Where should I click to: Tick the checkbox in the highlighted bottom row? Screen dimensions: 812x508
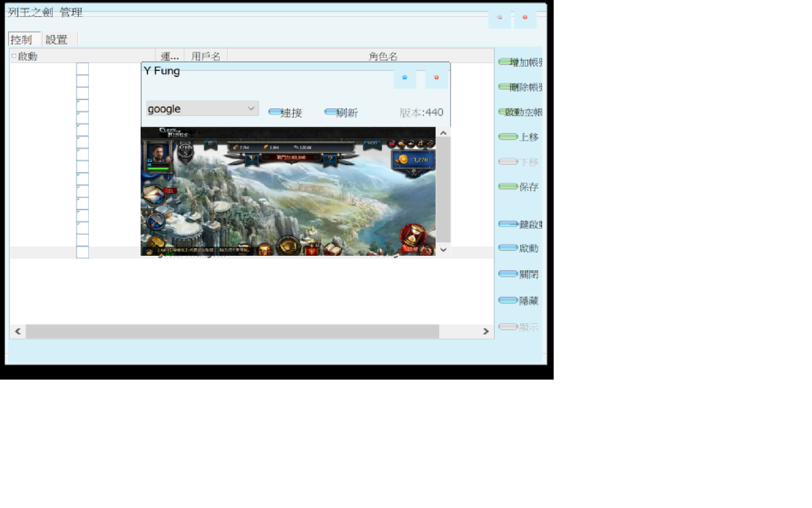[x=82, y=252]
